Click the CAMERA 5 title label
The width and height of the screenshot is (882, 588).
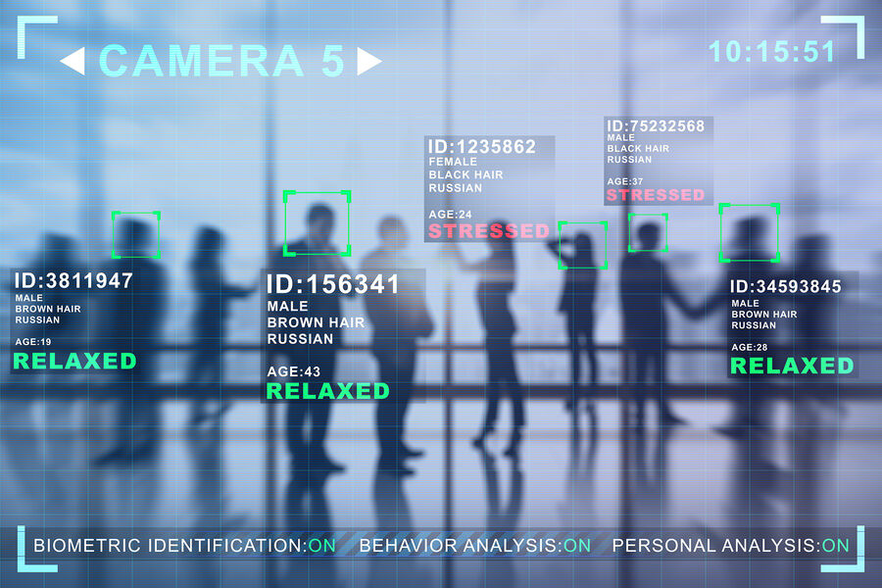coord(221,61)
